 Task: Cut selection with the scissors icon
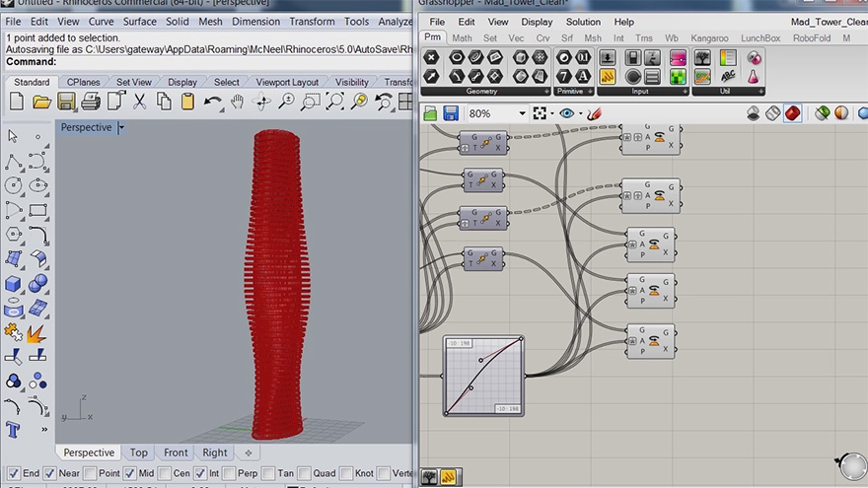click(x=139, y=102)
